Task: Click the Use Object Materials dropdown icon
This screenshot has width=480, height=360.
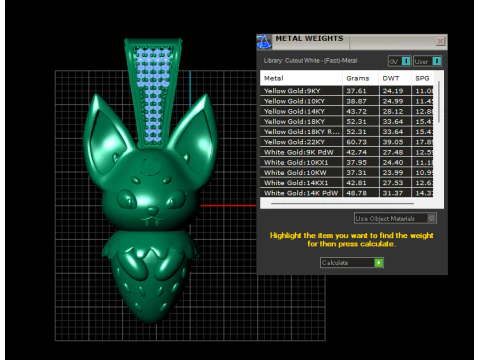Action: [x=431, y=218]
